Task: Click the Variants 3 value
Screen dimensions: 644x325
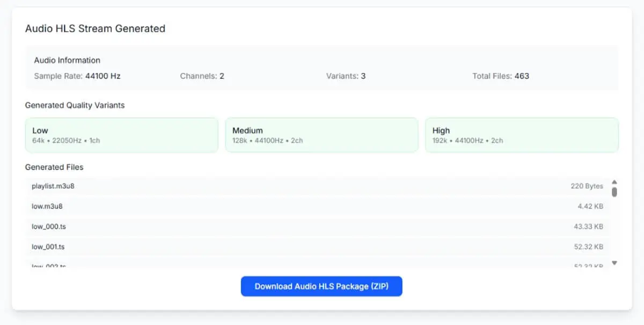Action: pos(363,76)
